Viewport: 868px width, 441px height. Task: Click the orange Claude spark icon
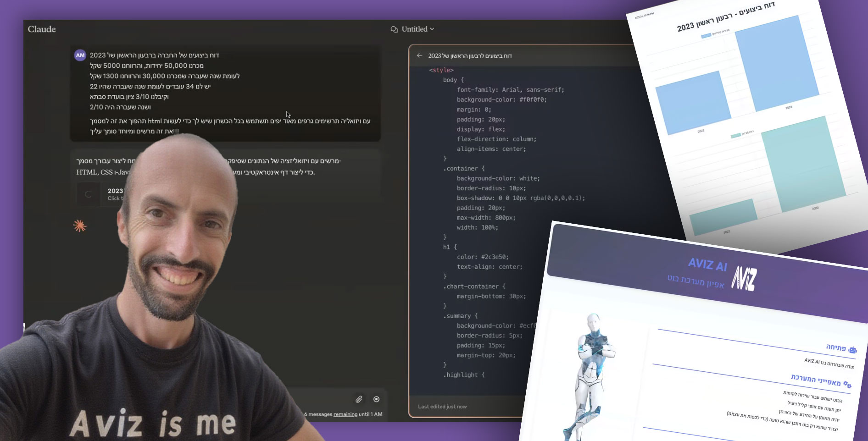[x=80, y=226]
